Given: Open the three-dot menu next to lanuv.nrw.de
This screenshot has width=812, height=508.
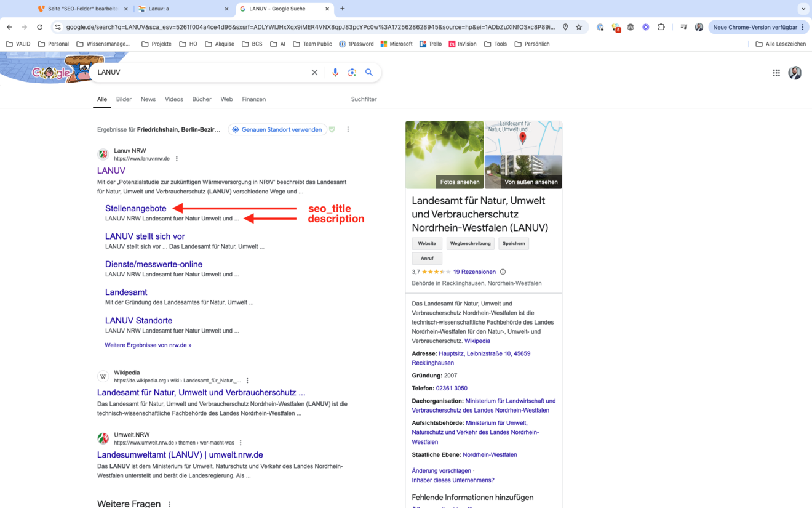Looking at the screenshot, I should [177, 159].
